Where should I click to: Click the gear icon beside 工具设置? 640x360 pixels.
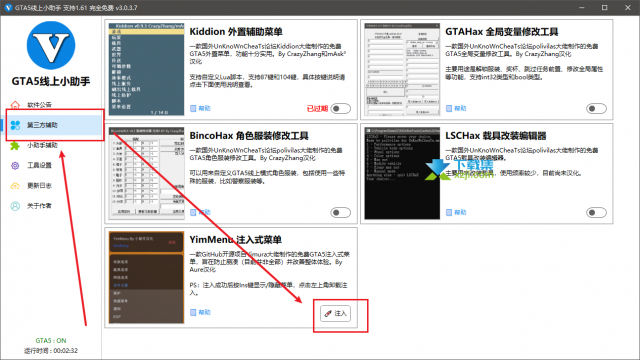(15, 165)
